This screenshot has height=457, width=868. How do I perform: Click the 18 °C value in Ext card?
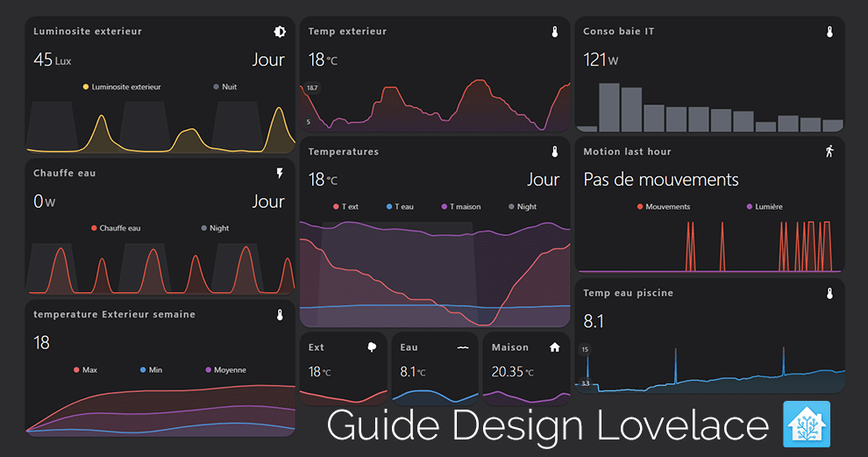point(319,372)
